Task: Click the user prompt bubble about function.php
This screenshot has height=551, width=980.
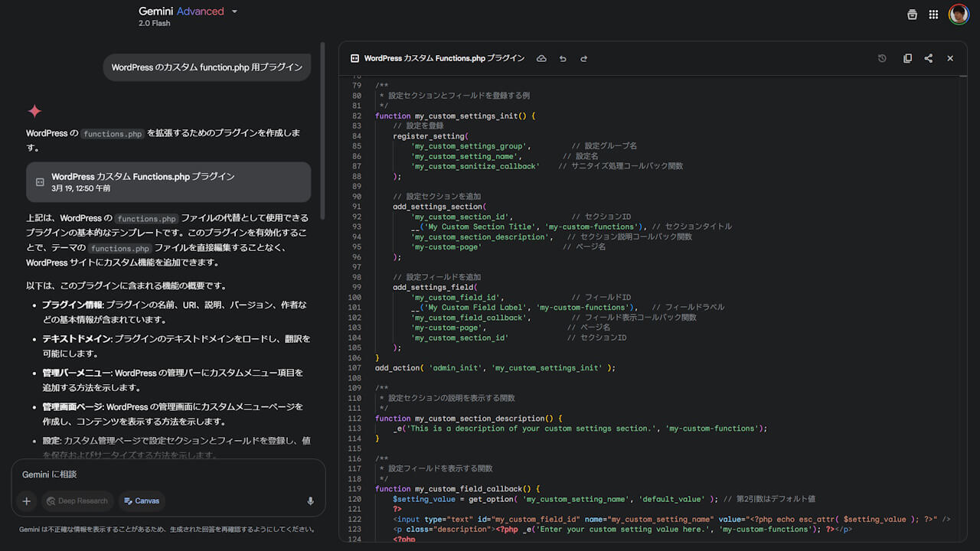Action: 207,67
